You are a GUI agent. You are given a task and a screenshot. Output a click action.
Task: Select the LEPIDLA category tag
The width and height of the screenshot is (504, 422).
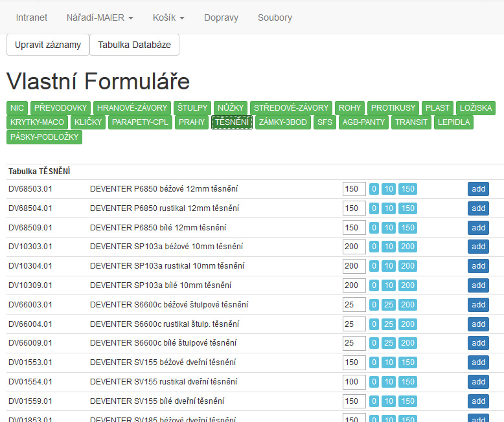(453, 122)
